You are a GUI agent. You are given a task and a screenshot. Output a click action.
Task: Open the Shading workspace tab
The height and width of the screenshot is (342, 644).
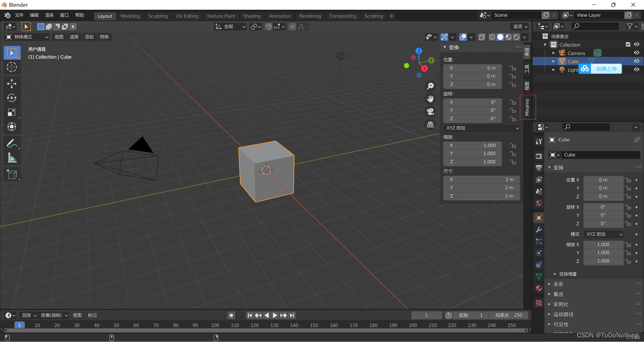point(252,16)
